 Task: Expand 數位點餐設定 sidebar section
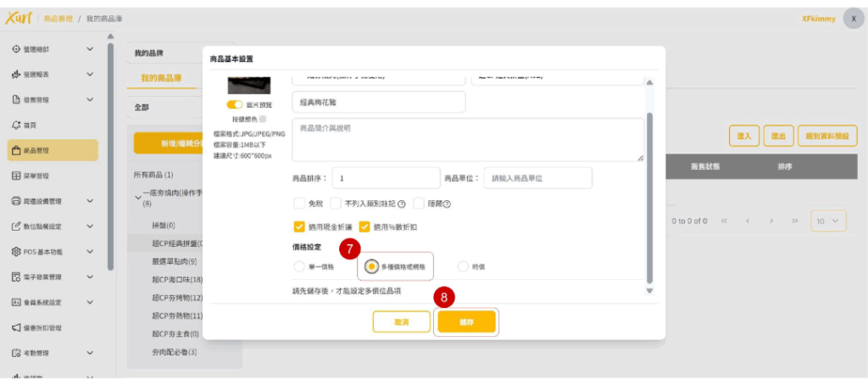tap(90, 227)
